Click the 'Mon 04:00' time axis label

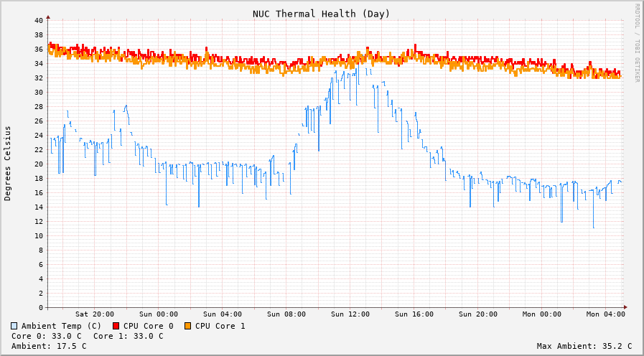pos(606,314)
